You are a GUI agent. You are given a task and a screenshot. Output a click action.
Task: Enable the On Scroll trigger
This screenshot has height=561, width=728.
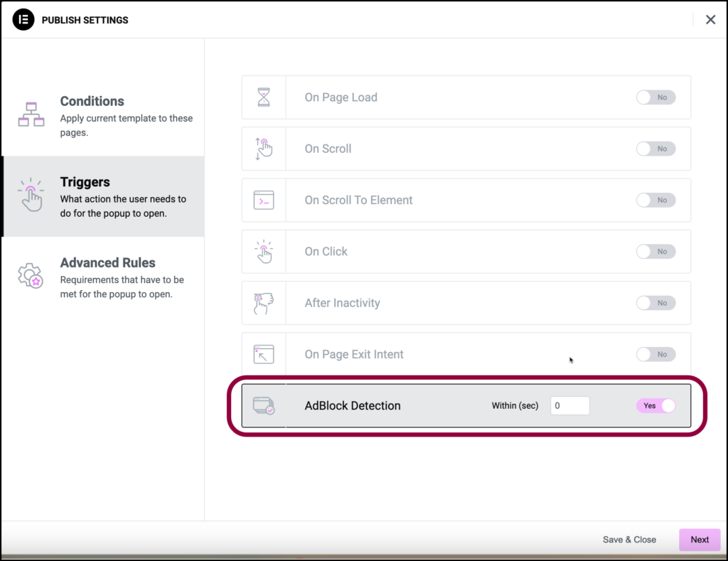point(655,149)
